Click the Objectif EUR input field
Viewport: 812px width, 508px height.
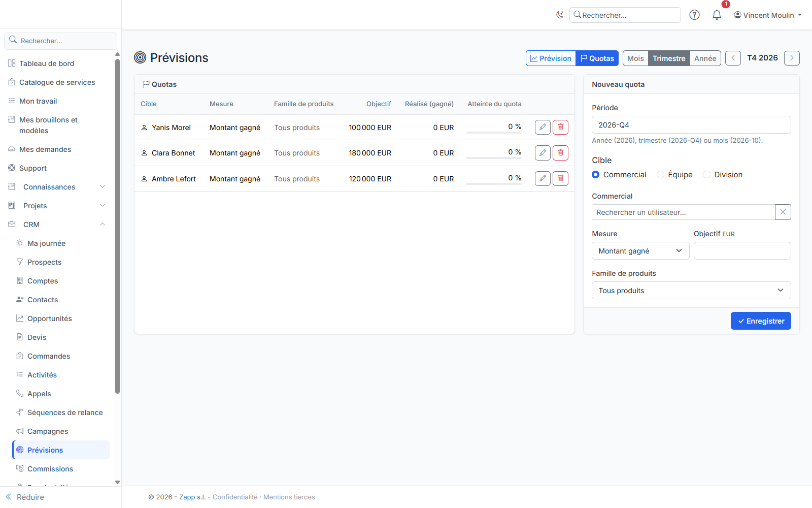click(742, 251)
